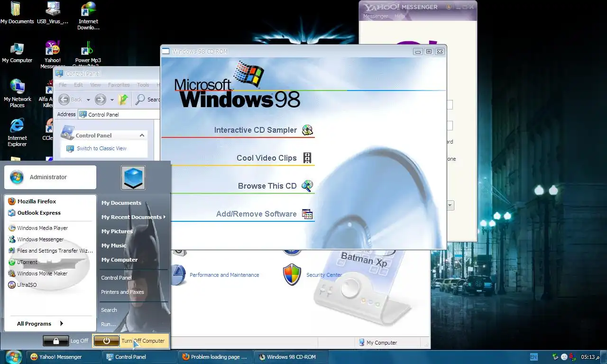Open My Pictures from Start menu
The image size is (607, 364).
pyautogui.click(x=117, y=231)
